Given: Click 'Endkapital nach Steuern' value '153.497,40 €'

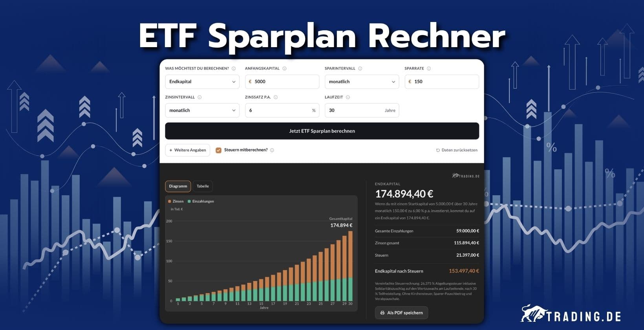Looking at the screenshot, I should coord(464,271).
